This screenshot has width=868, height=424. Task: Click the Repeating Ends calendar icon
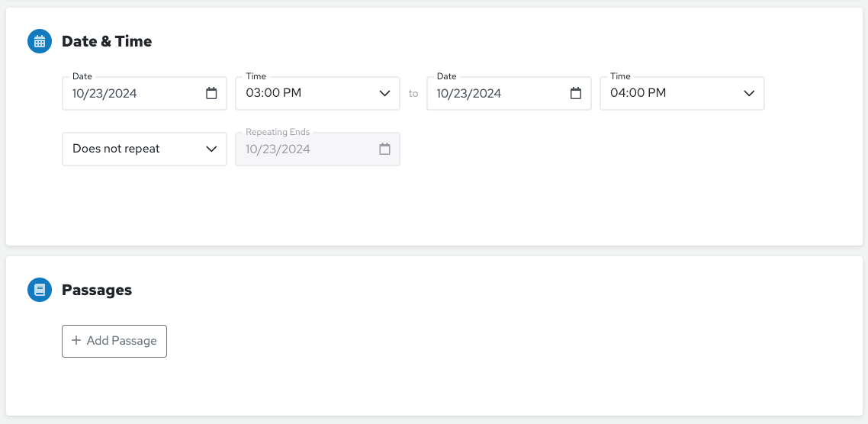(384, 149)
